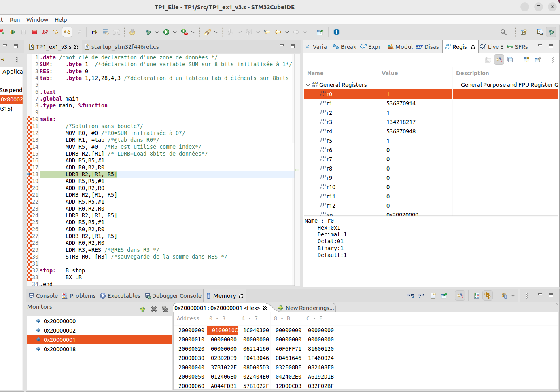Click the green Run button in toolbar

point(166,32)
